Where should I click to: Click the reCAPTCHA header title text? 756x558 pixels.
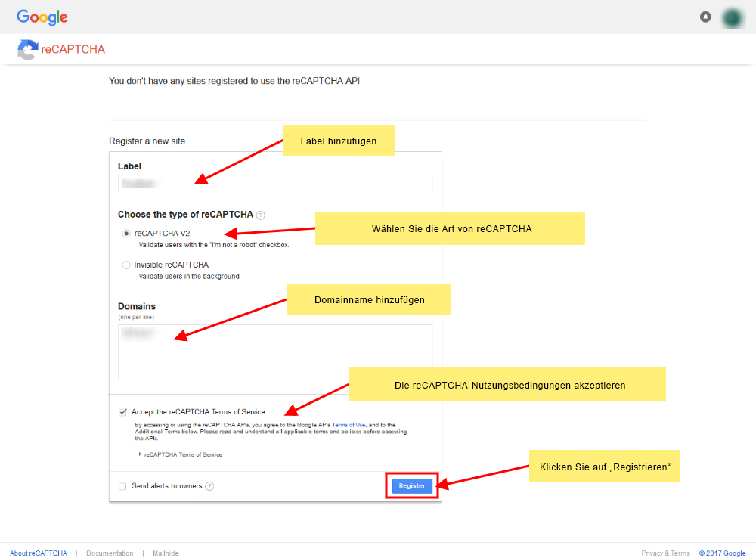click(73, 49)
